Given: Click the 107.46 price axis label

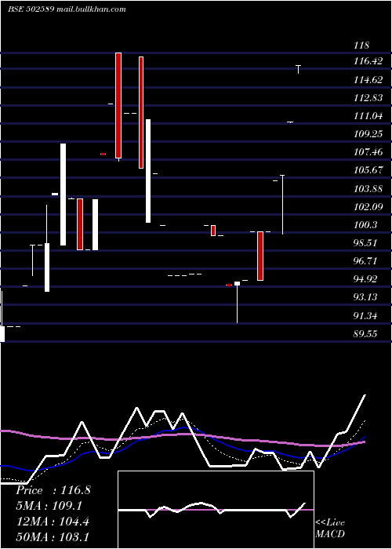Looking at the screenshot, I should 368,152.
